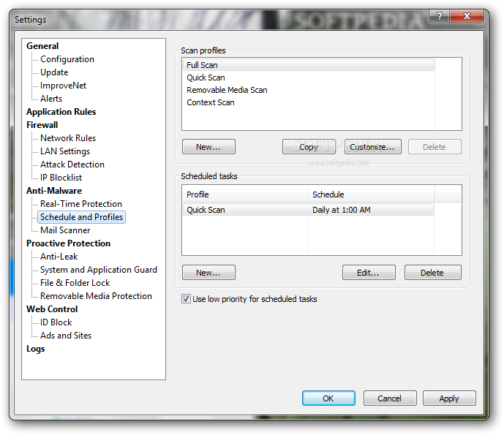Select the Quick Scan scheduled task row
This screenshot has height=435, width=504.
[x=308, y=210]
